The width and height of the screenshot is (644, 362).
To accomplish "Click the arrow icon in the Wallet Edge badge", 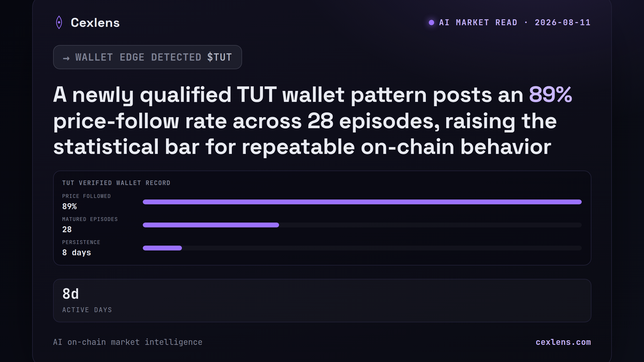I will [x=66, y=58].
